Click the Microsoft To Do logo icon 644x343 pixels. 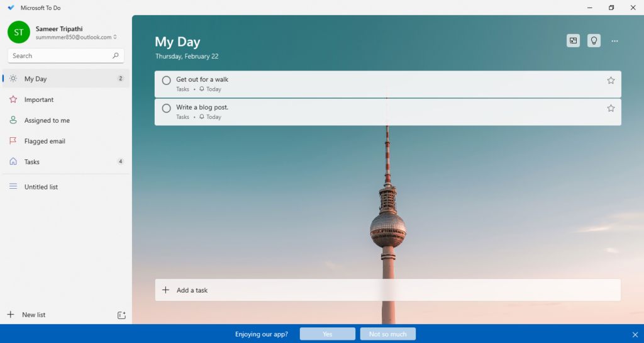pyautogui.click(x=11, y=8)
